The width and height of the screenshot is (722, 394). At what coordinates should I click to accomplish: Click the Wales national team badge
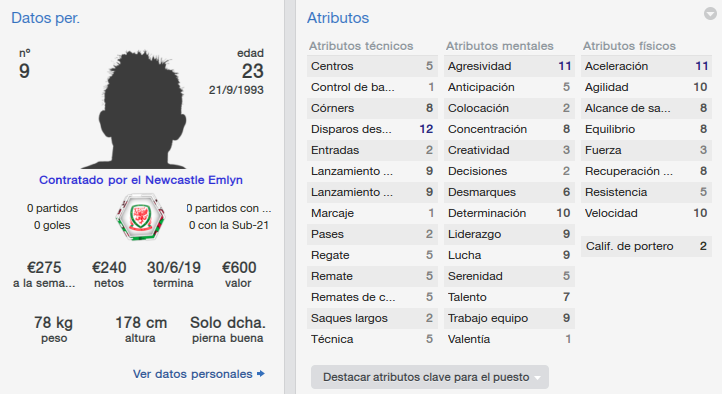[x=140, y=217]
